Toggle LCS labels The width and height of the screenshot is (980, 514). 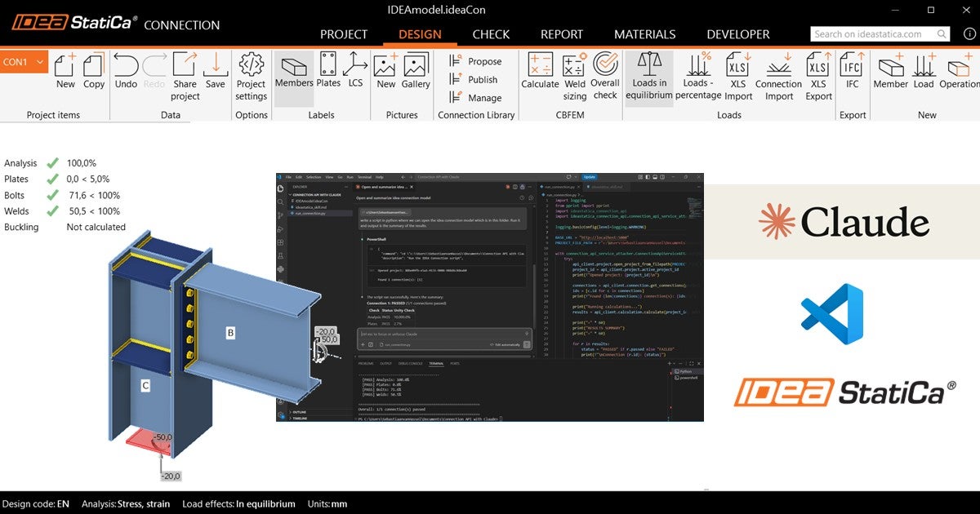pyautogui.click(x=355, y=71)
